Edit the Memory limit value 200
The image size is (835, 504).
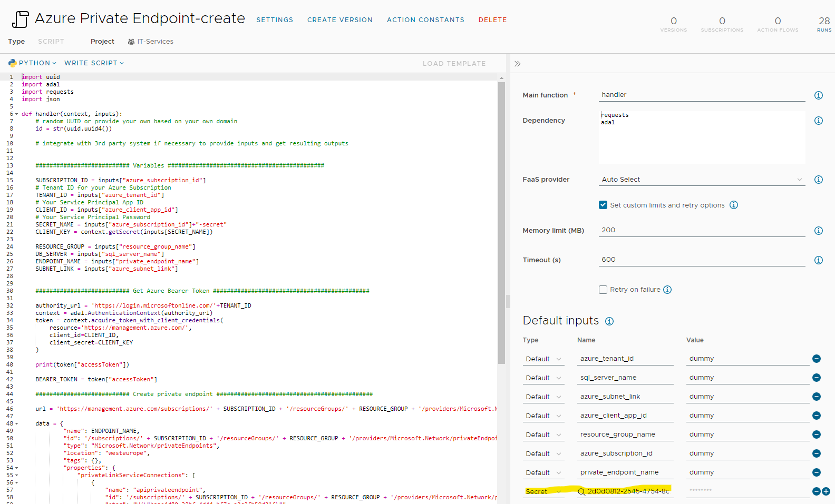click(x=702, y=230)
